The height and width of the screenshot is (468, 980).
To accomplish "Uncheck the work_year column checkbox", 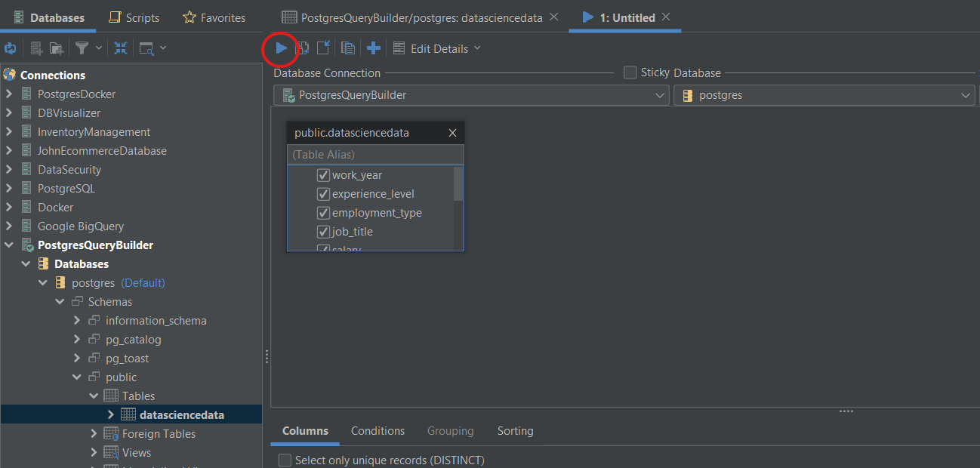I will (x=323, y=175).
